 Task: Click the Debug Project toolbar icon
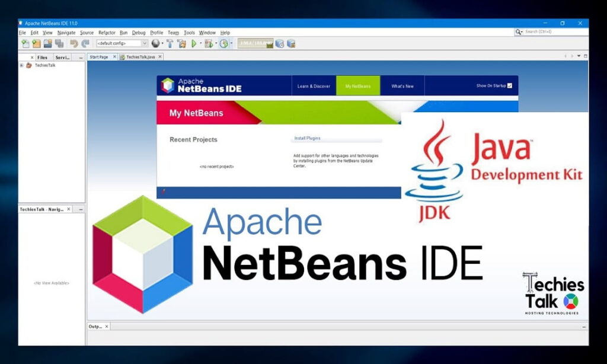(209, 43)
